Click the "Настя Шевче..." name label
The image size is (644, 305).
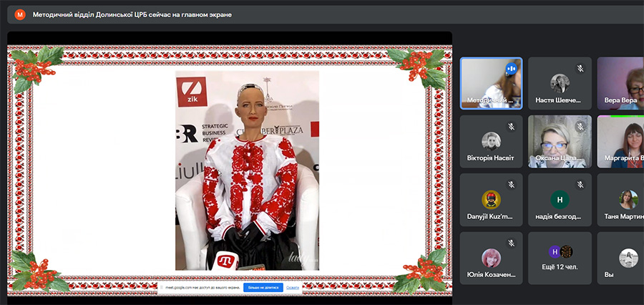click(x=557, y=100)
